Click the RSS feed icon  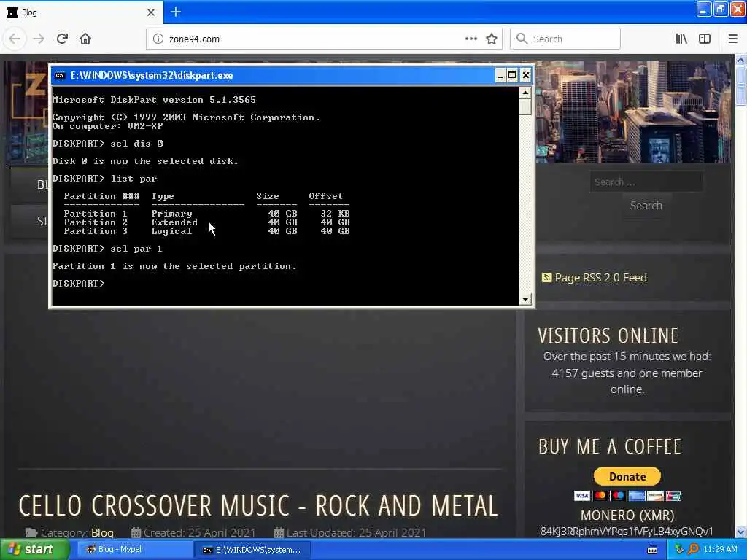click(x=546, y=277)
